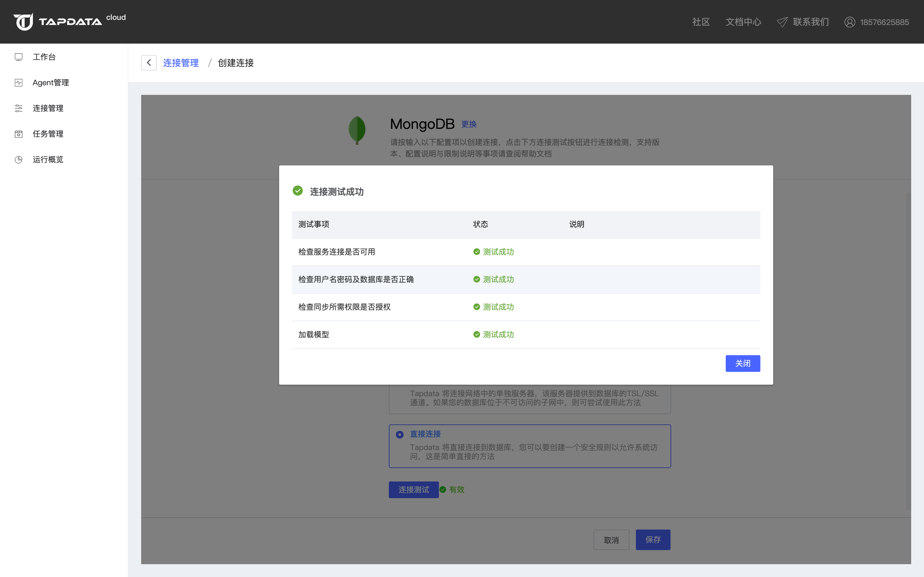
Task: Open the 工作台 workspace sidebar icon
Action: (19, 56)
